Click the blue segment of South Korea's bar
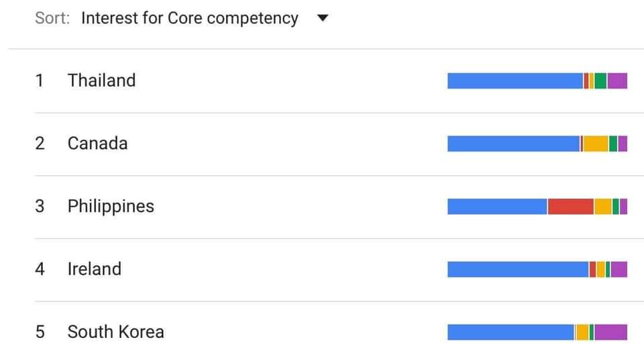The image size is (644, 358). tap(511, 332)
